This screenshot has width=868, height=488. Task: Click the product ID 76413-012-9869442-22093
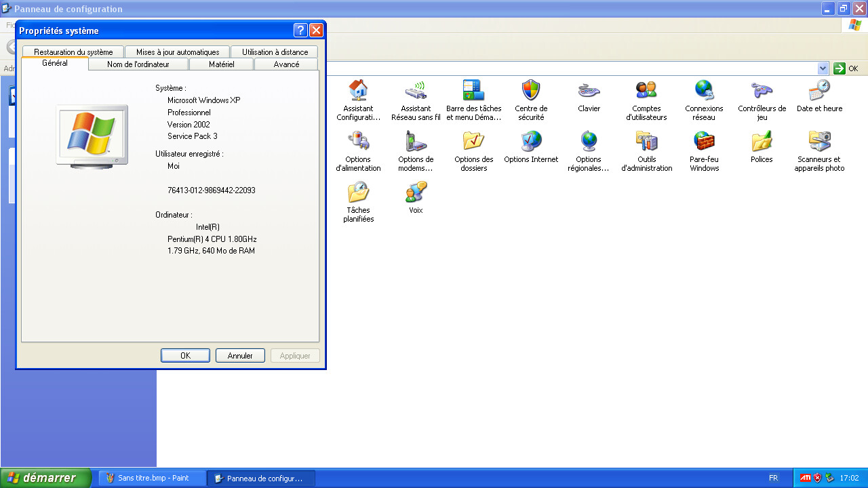[x=212, y=190]
